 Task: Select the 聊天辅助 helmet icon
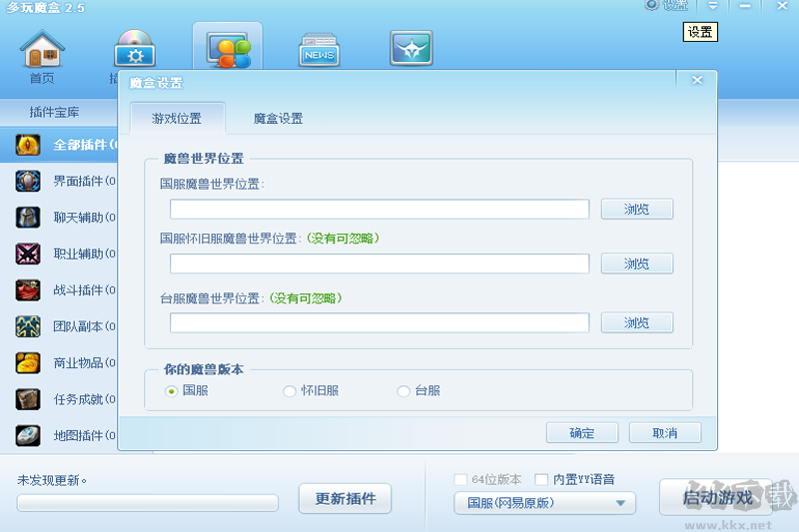[x=27, y=217]
